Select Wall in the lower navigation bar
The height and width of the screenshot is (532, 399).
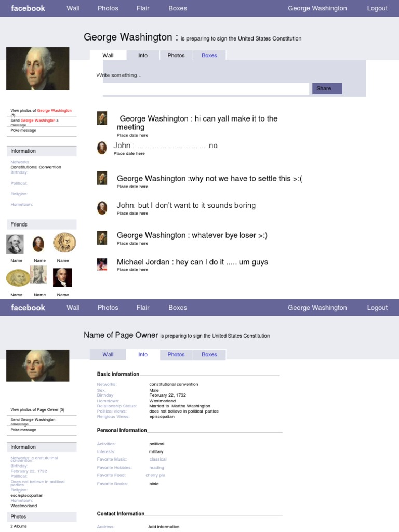point(73,308)
